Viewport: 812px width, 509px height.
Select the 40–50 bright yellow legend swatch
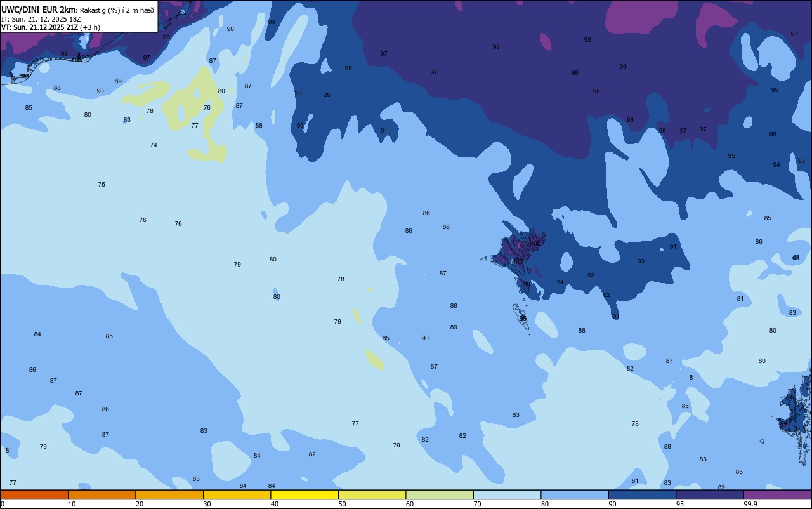(304, 494)
